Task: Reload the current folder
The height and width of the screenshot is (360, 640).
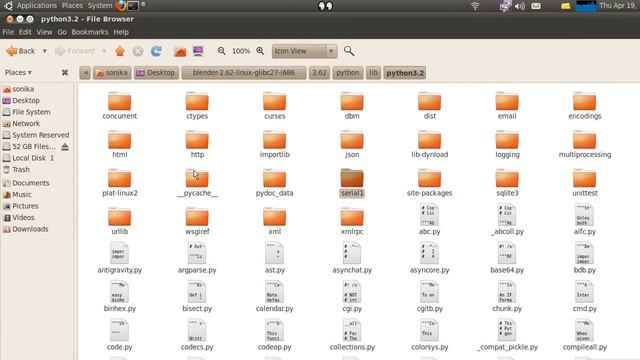Action: [156, 51]
